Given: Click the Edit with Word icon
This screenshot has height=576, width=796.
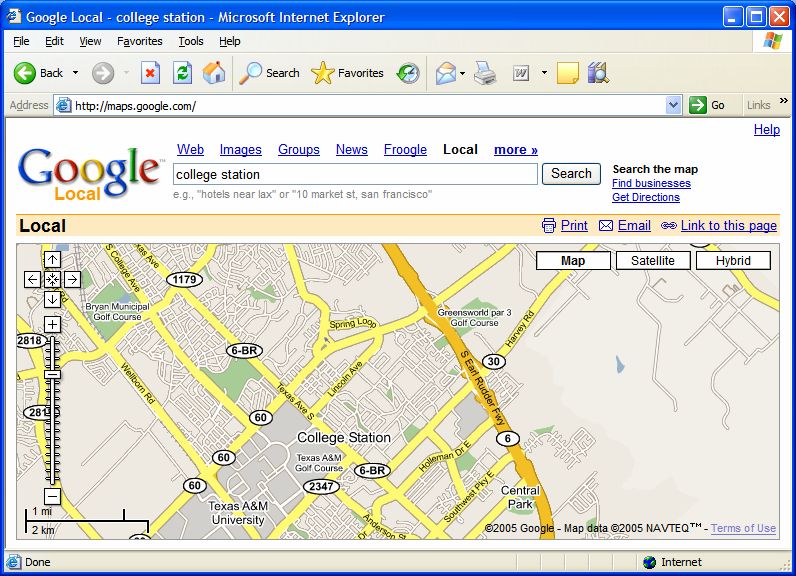Looking at the screenshot, I should coord(521,73).
